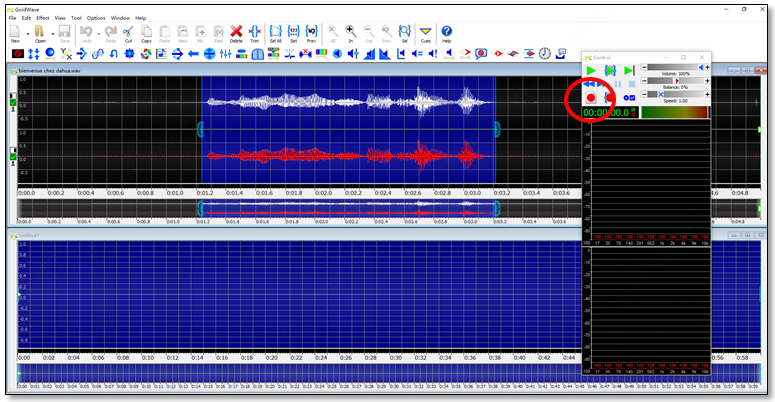Click the green Play-selection button in braces
Screen dimensions: 775x402
610,71
